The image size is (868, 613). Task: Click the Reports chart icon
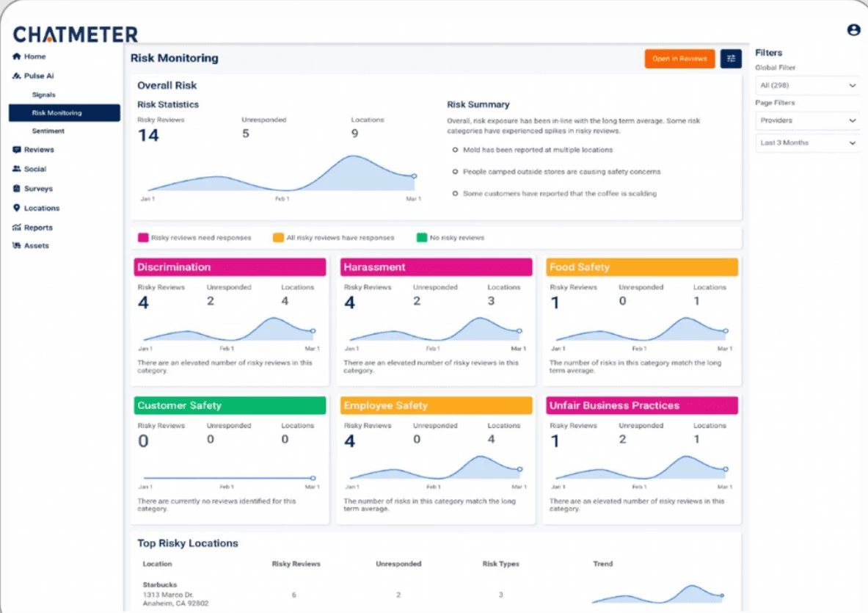tap(17, 227)
